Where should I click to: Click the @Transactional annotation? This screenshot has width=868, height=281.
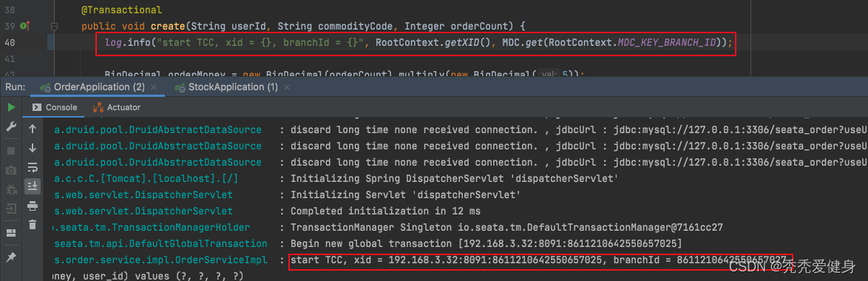(122, 10)
